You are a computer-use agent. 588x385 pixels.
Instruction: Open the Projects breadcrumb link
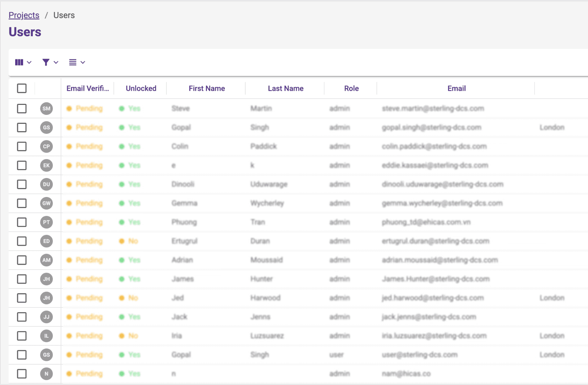tap(24, 15)
